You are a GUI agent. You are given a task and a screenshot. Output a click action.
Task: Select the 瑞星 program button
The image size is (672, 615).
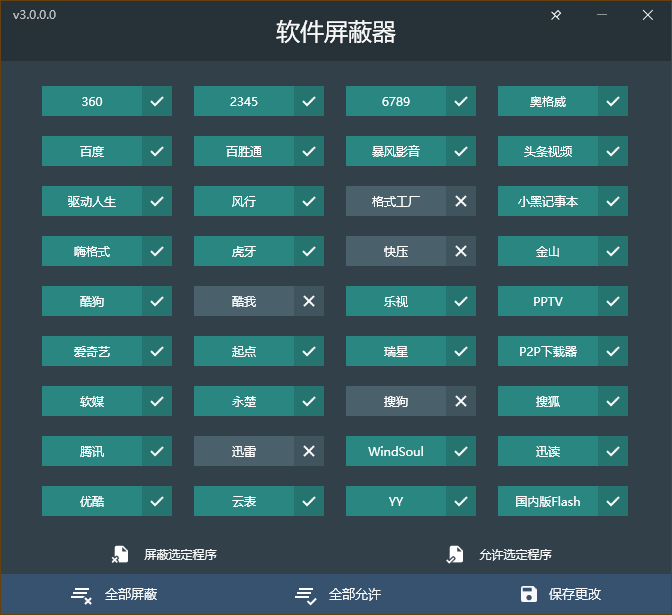point(396,351)
